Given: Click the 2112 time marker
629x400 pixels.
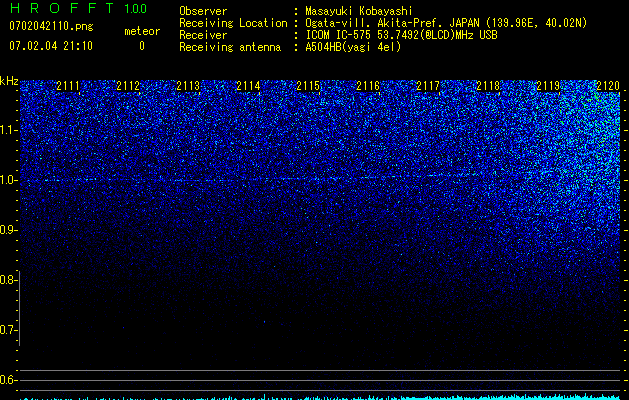Looking at the screenshot, I should point(128,86).
